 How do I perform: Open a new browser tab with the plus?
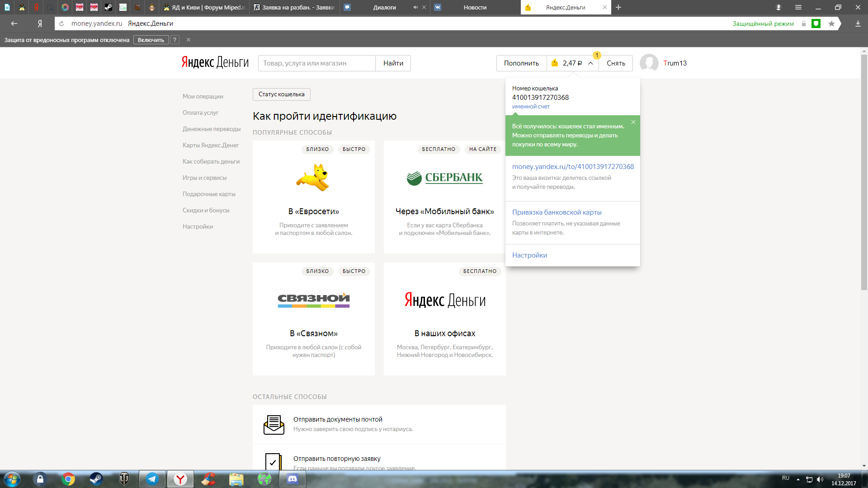(618, 7)
